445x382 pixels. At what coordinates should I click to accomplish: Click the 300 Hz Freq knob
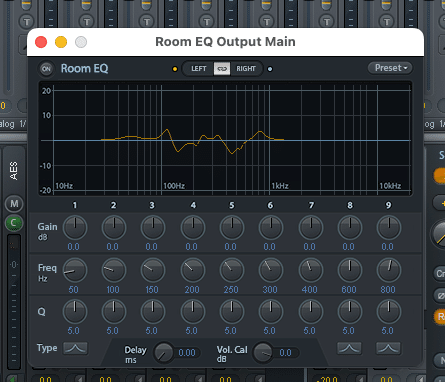pyautogui.click(x=271, y=270)
